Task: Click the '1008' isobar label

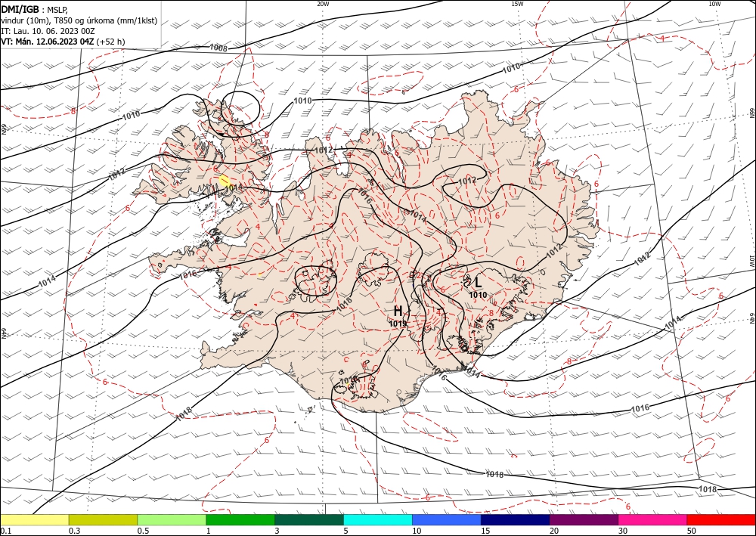Action: pos(218,48)
